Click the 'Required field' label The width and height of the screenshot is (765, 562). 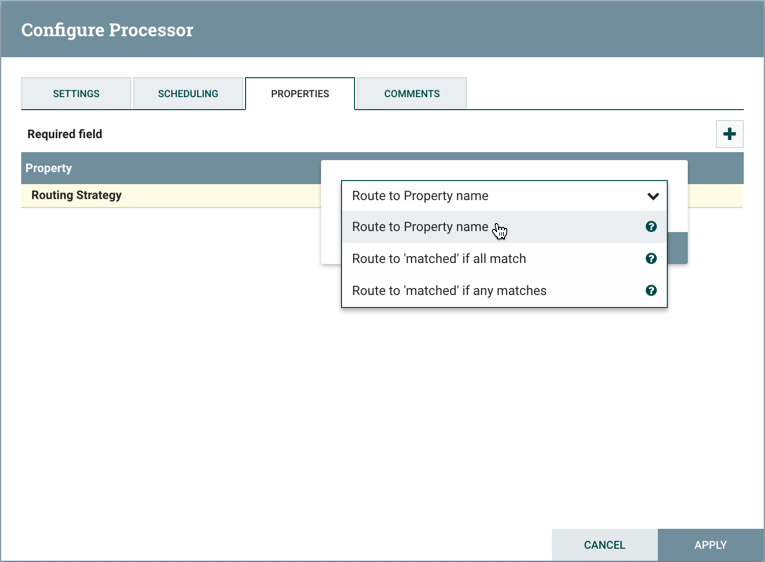point(65,134)
